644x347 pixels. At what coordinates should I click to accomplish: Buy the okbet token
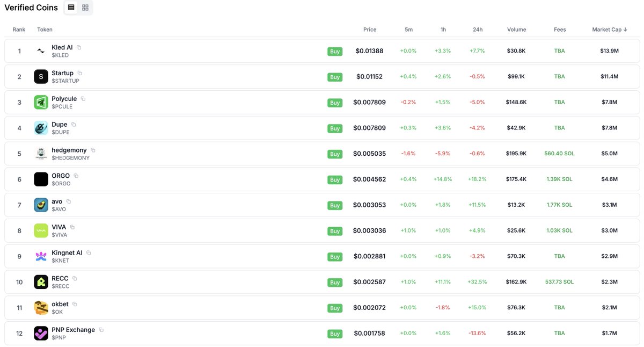pos(335,308)
